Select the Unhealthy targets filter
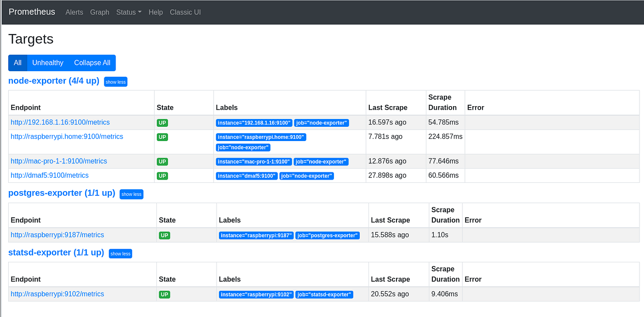The image size is (644, 317). pyautogui.click(x=48, y=62)
